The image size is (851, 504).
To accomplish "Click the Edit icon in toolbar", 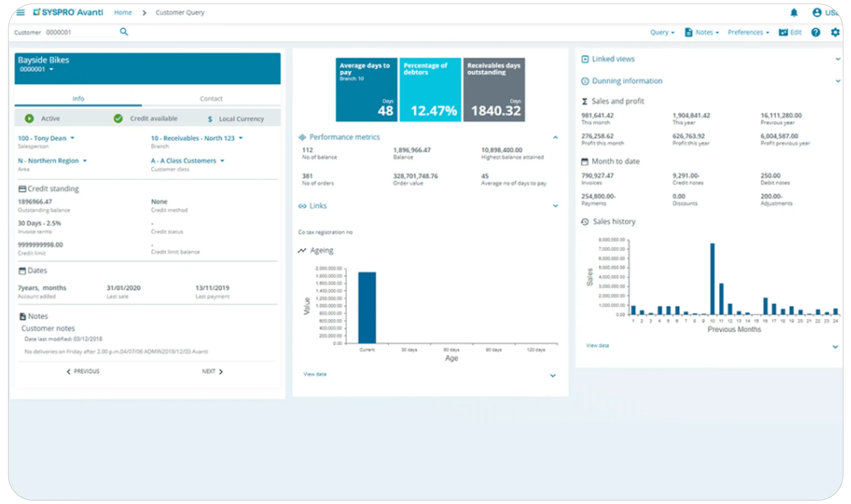I will (x=783, y=32).
